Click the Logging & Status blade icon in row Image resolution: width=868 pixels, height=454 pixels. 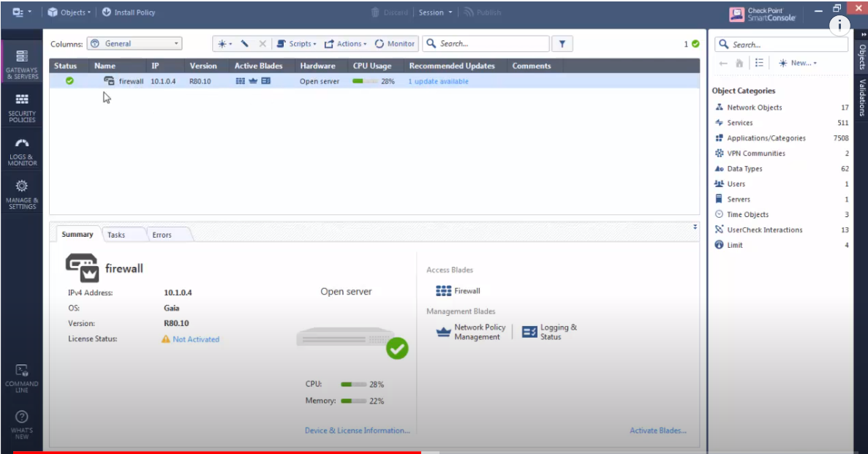pos(265,81)
